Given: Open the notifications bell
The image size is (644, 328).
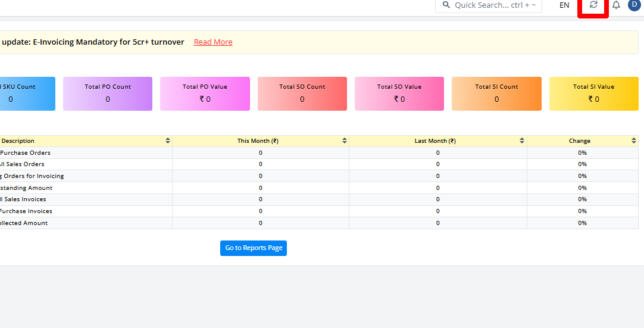Looking at the screenshot, I should (615, 5).
